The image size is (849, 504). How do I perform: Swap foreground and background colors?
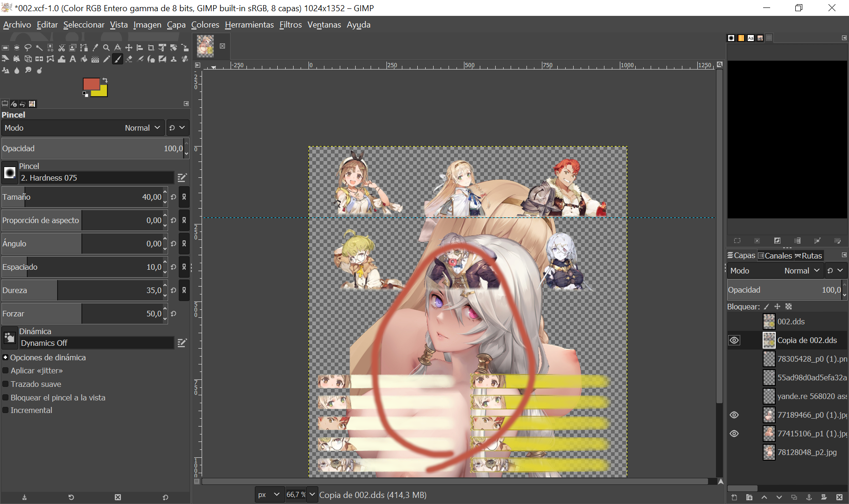pyautogui.click(x=105, y=80)
